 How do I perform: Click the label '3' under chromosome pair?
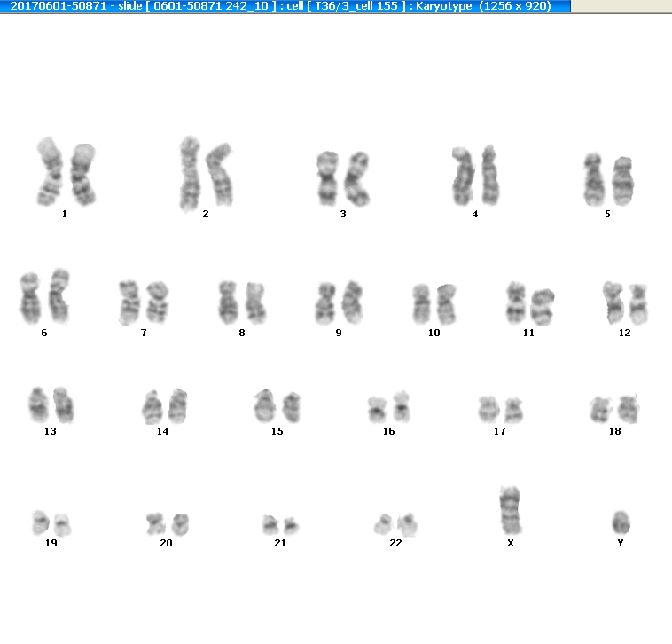(343, 214)
